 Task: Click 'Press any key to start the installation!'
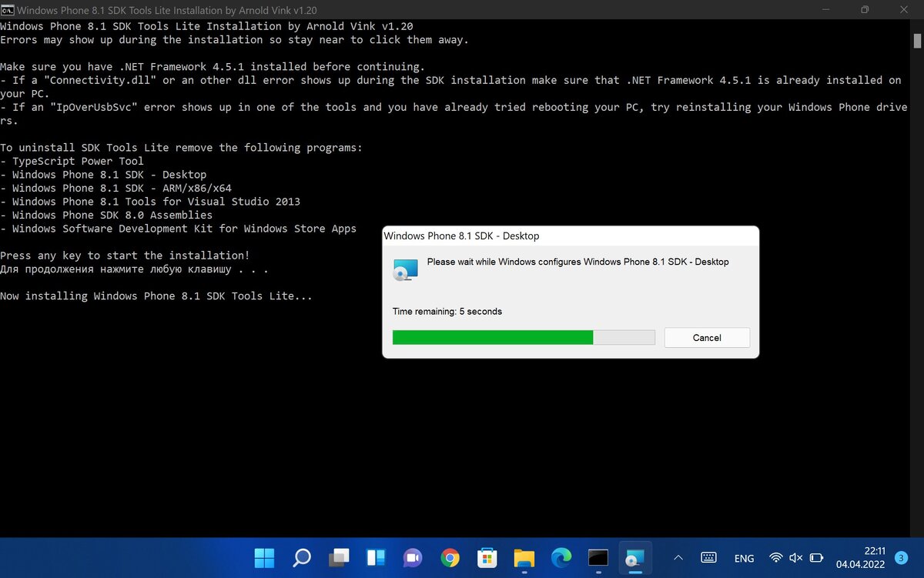point(125,255)
